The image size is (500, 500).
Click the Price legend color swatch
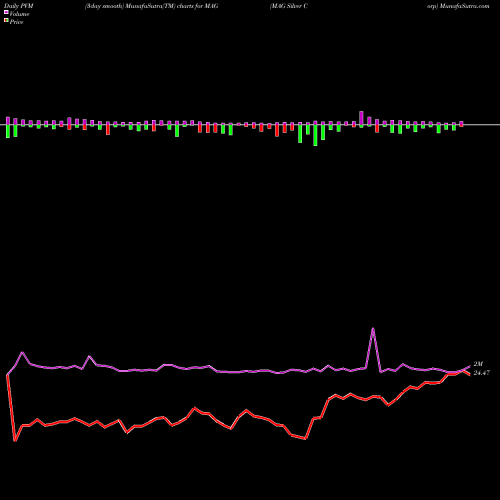tap(6, 20)
